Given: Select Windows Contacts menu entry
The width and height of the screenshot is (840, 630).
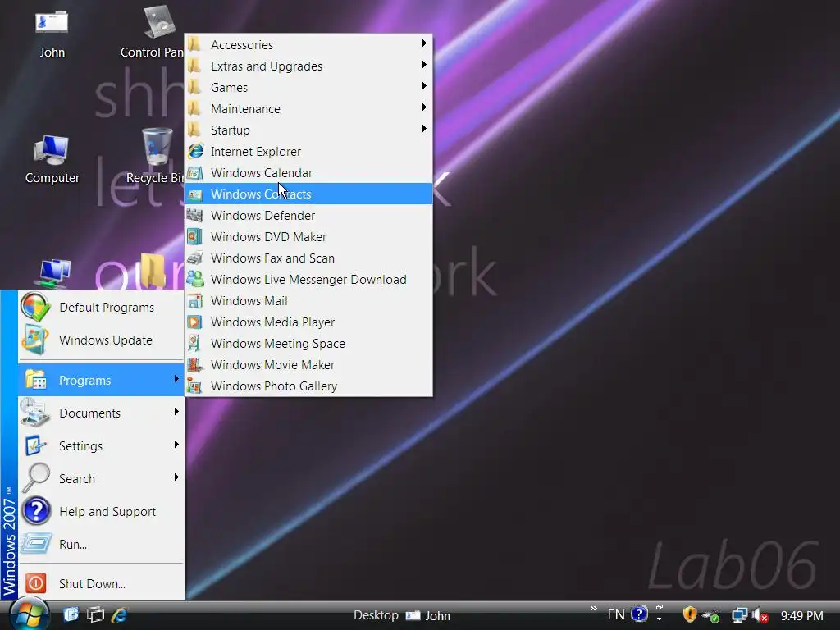Looking at the screenshot, I should (x=308, y=194).
